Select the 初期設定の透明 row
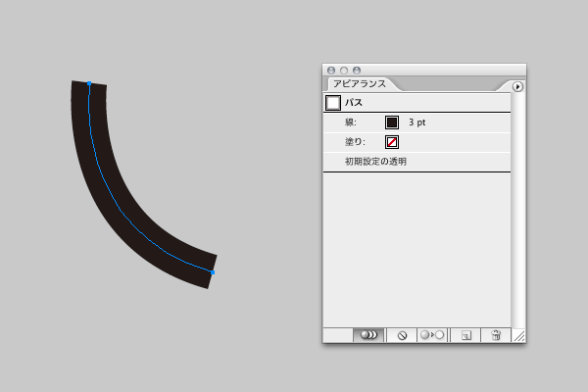The image size is (588, 392). [x=416, y=162]
